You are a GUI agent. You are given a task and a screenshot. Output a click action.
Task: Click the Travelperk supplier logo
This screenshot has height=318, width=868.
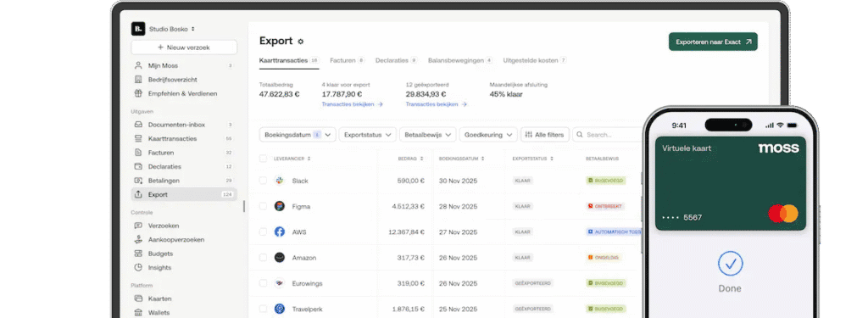tap(280, 309)
